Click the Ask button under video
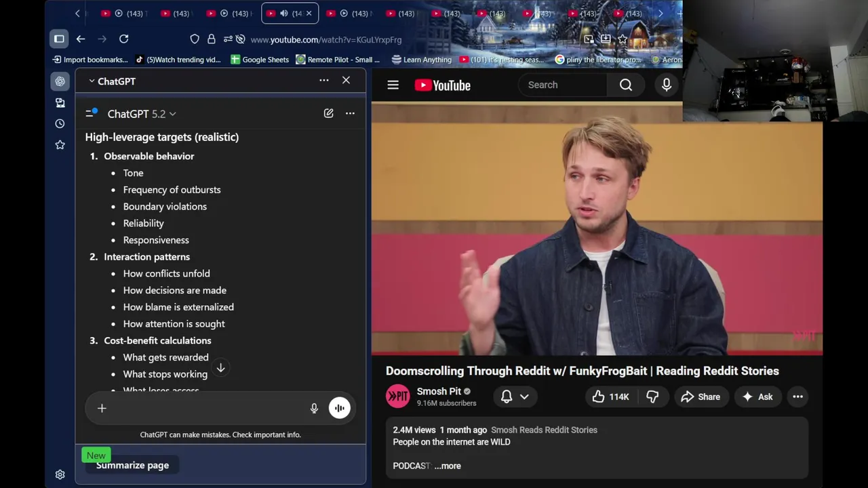868x488 pixels. tap(757, 396)
